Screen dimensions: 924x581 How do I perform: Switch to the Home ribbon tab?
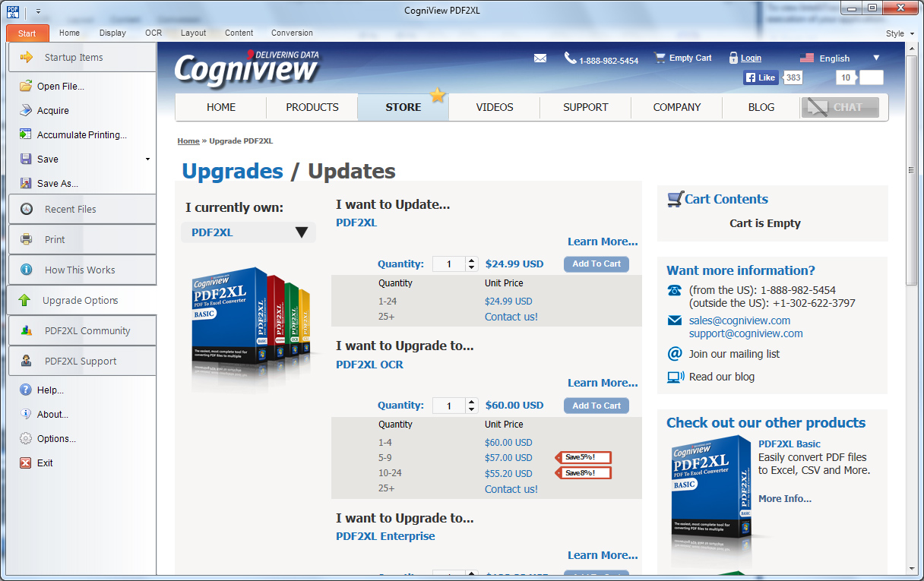69,33
